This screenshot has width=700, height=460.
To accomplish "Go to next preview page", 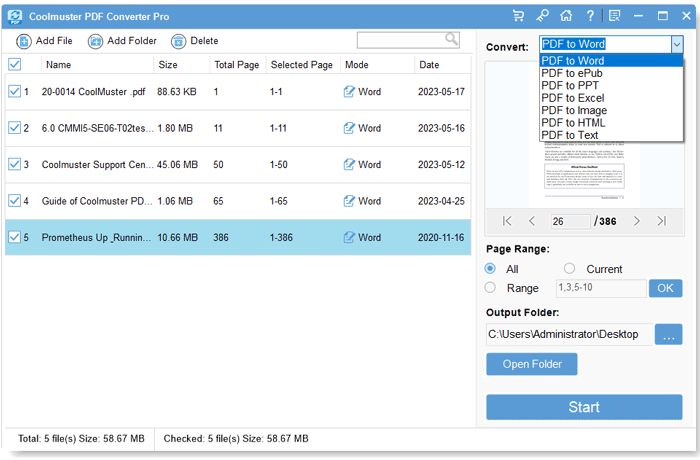I will 637,221.
